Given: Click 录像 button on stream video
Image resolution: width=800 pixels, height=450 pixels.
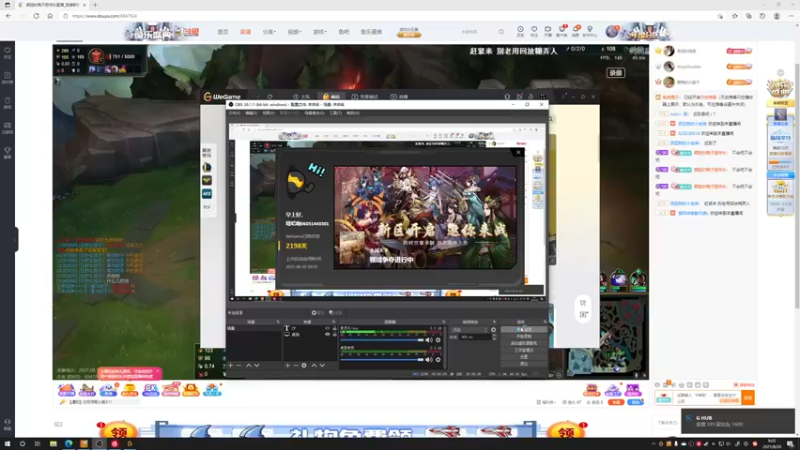Looking at the screenshot, I should (616, 73).
